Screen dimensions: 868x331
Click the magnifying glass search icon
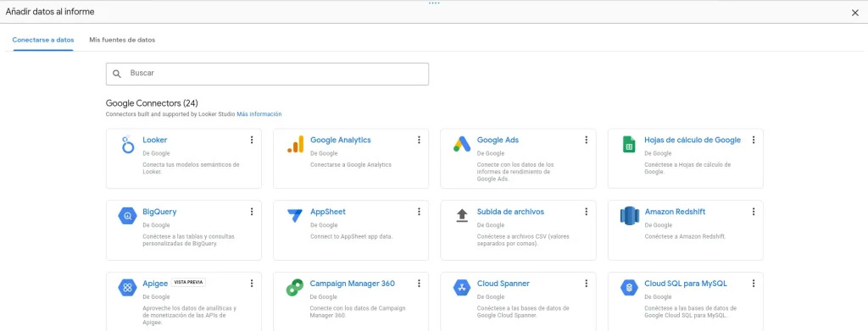tap(117, 74)
